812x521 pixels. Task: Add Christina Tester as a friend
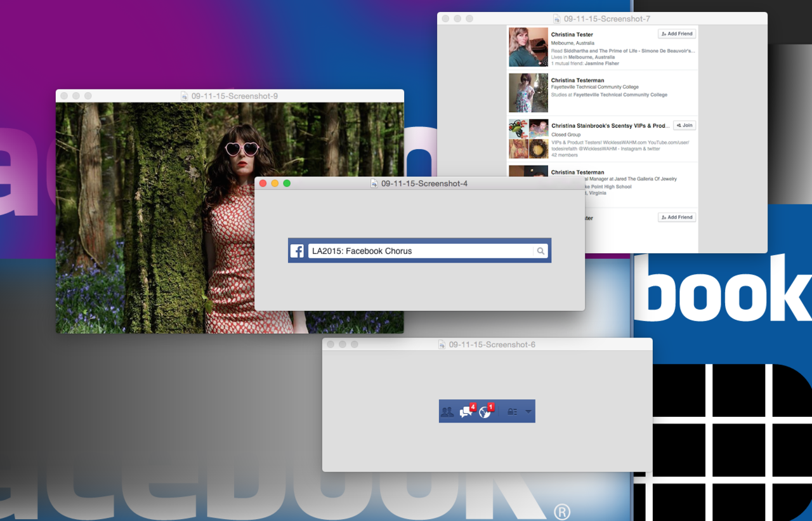[x=677, y=34]
